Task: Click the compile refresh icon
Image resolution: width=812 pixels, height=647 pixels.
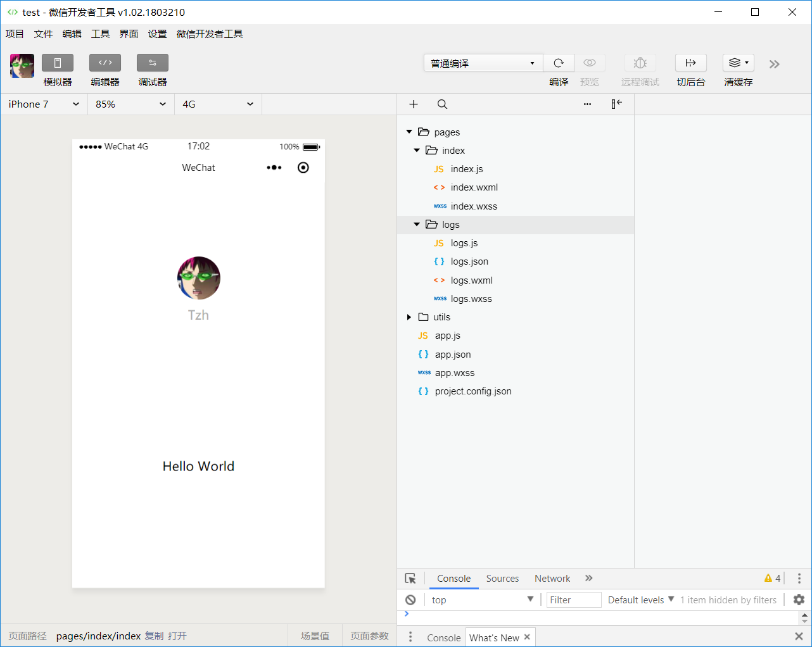Action: pos(559,63)
